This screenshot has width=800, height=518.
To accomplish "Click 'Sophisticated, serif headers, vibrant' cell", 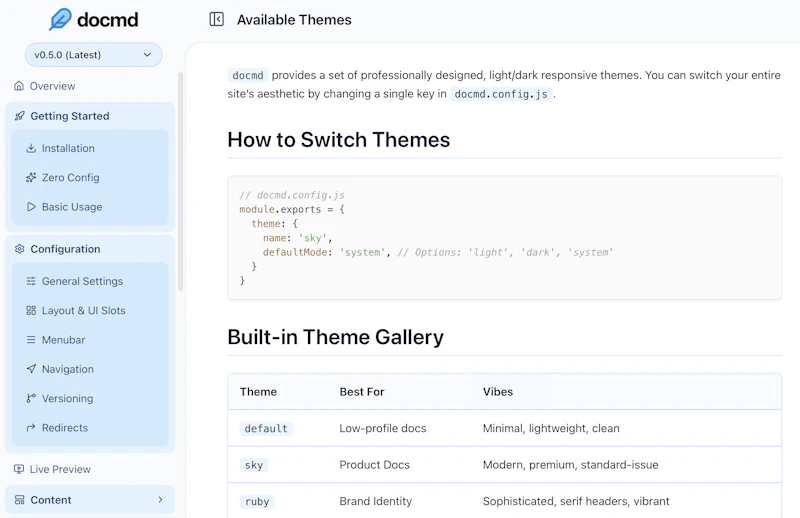I will pyautogui.click(x=576, y=501).
